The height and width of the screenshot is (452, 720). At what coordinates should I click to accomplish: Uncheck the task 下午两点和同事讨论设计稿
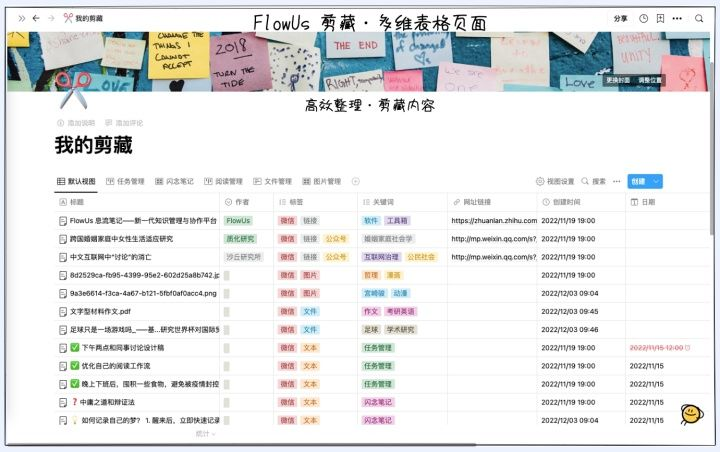(75, 348)
